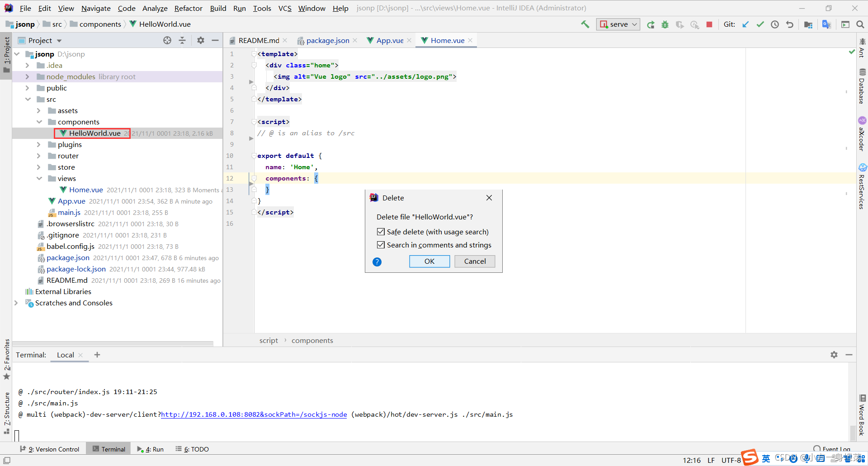The image size is (868, 466).
Task: Open the Database tool window
Action: pos(862,86)
